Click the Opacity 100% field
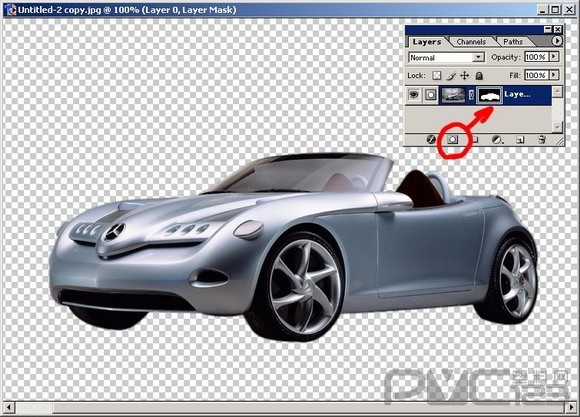This screenshot has height=417, width=580. pyautogui.click(x=536, y=57)
